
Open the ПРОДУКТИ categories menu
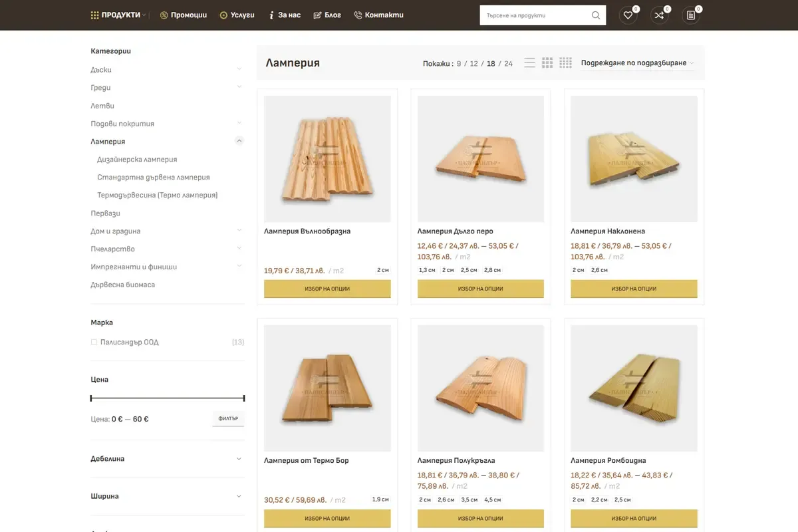click(118, 15)
